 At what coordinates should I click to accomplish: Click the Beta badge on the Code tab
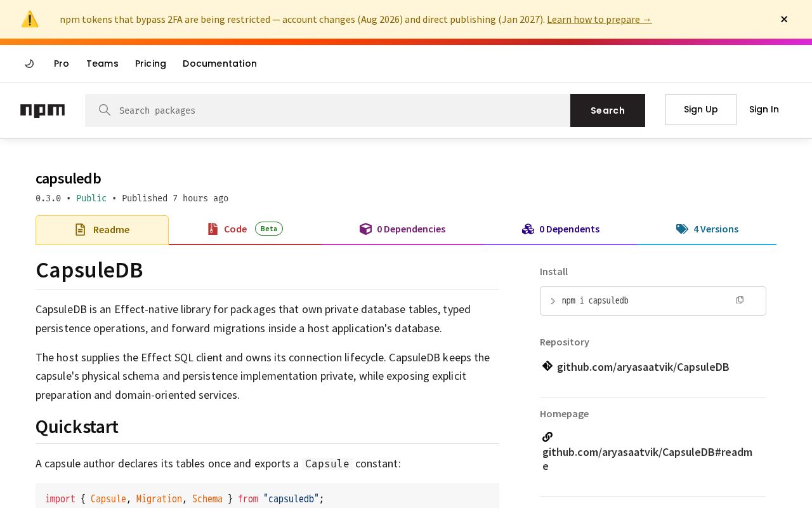click(x=269, y=229)
